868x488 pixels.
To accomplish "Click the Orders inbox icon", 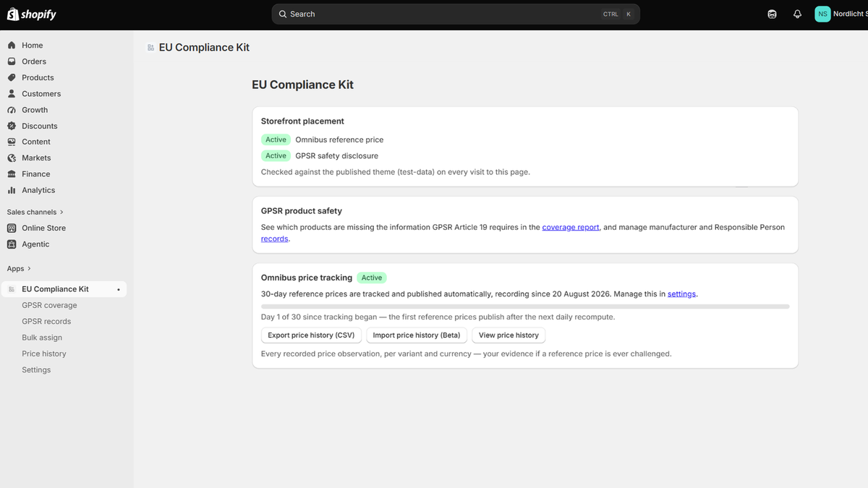I will [12, 61].
